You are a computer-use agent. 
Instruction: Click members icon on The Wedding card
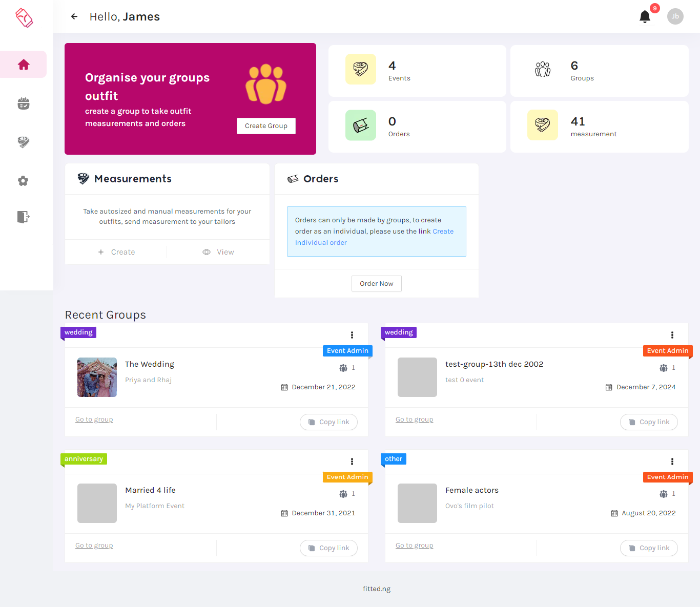pyautogui.click(x=343, y=368)
